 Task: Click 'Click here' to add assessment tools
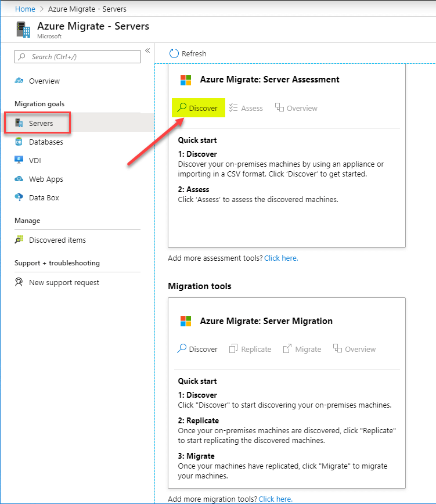(x=281, y=258)
